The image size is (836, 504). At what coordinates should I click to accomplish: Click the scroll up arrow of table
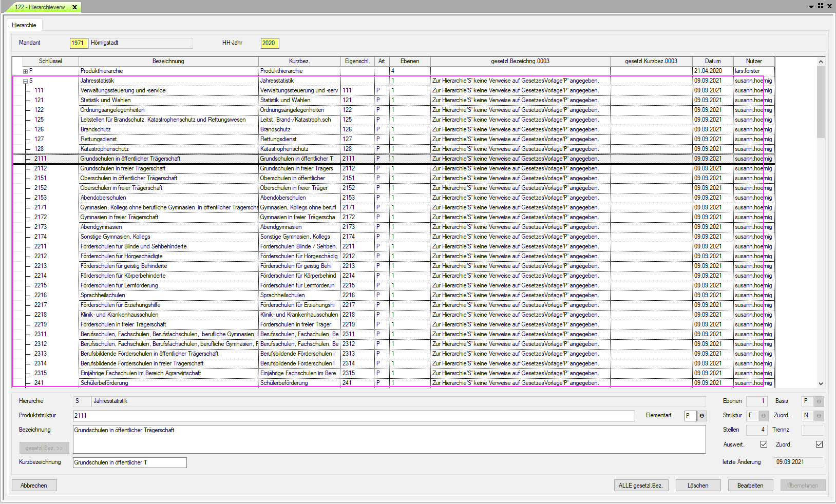[821, 62]
